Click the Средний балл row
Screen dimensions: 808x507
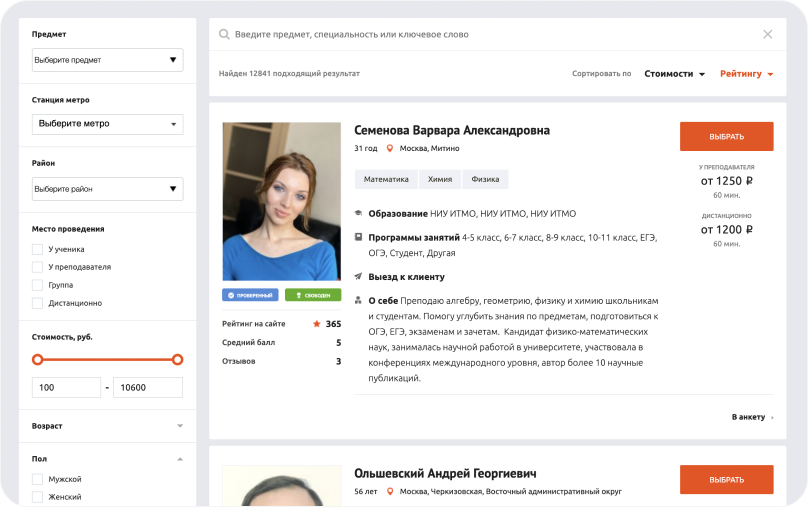tap(281, 343)
